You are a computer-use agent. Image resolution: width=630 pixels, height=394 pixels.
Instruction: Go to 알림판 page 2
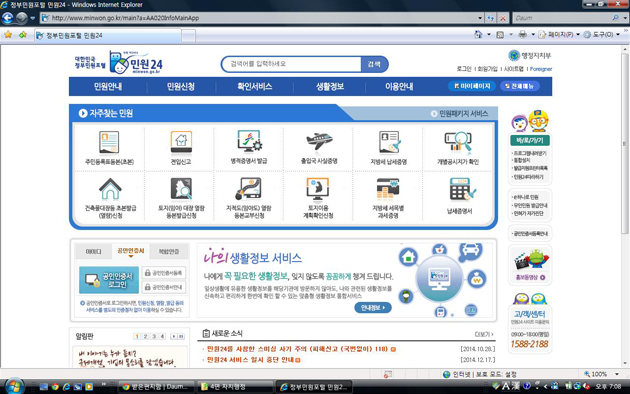(x=145, y=336)
